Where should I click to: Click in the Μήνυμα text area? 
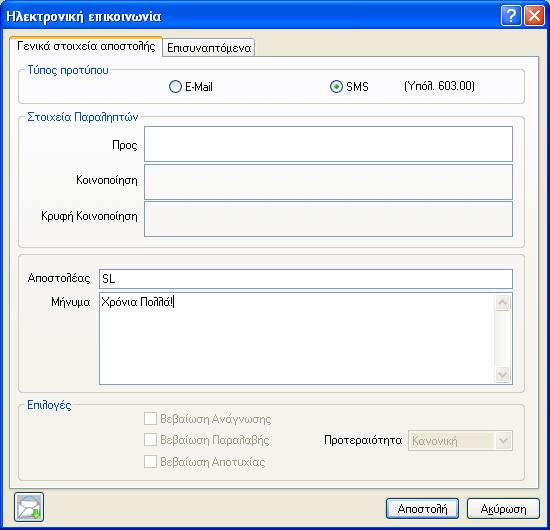(x=297, y=338)
